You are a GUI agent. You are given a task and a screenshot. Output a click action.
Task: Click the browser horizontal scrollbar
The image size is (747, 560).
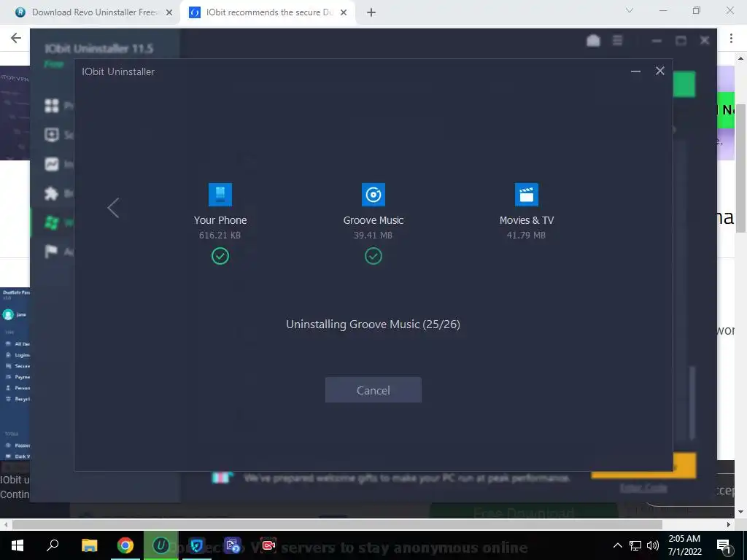[x=337, y=524]
